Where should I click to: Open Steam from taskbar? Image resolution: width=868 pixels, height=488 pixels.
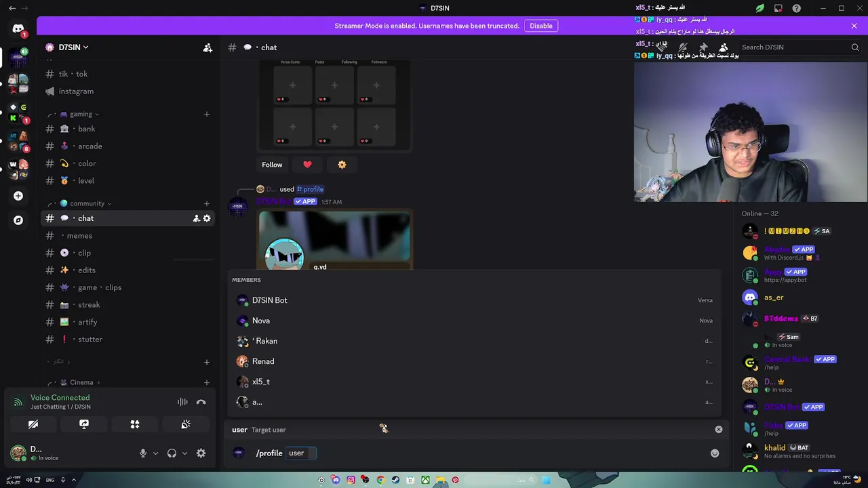click(395, 480)
